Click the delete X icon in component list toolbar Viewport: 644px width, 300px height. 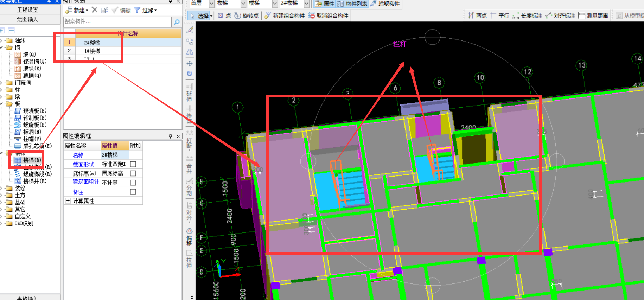click(x=94, y=10)
